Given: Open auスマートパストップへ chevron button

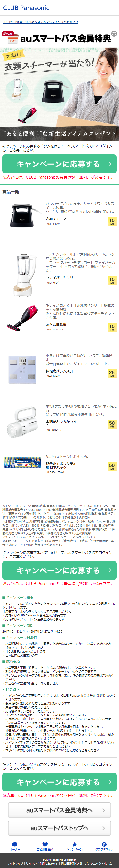Looking at the screenshot, I should coord(59,828).
